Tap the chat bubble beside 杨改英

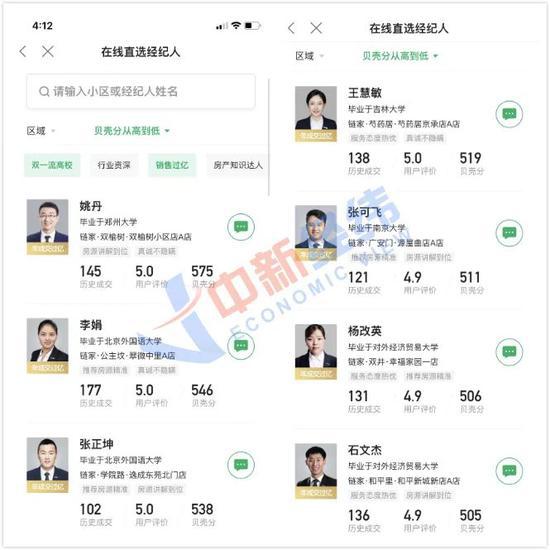[x=509, y=352]
